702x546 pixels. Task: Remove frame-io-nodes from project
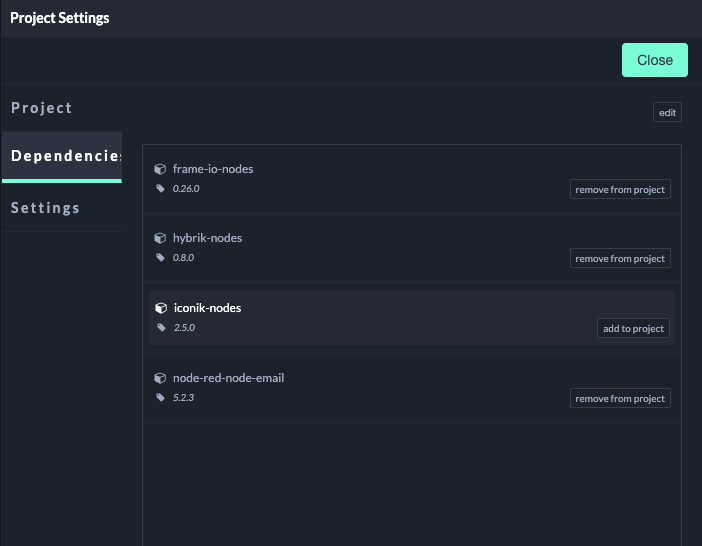[620, 189]
